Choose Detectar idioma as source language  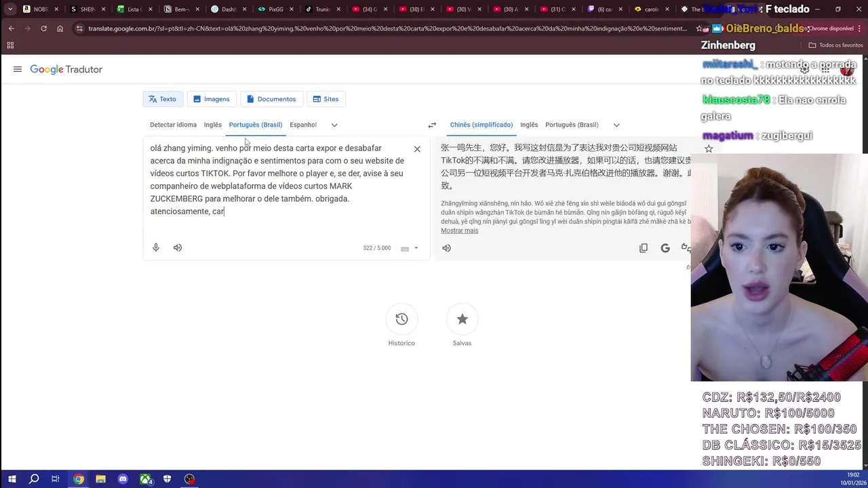(x=173, y=125)
